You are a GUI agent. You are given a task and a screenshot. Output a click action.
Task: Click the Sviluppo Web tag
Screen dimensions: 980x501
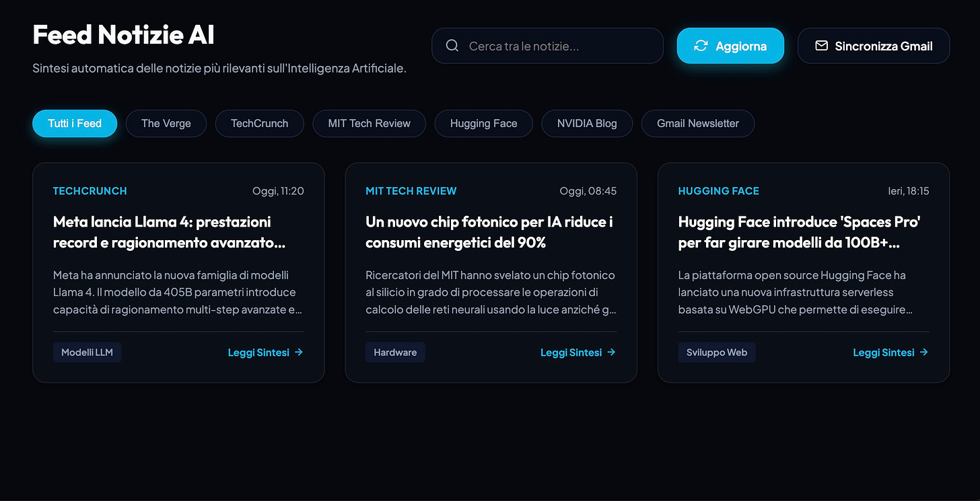(x=717, y=352)
